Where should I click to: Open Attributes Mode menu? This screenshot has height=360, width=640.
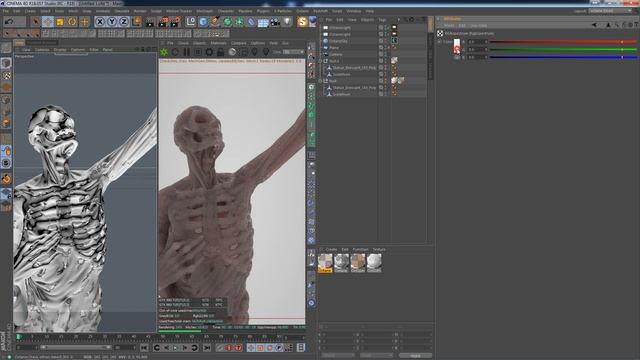[449, 25]
